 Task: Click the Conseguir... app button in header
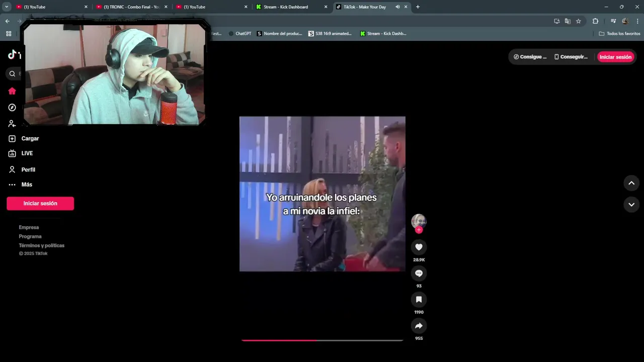pyautogui.click(x=571, y=57)
